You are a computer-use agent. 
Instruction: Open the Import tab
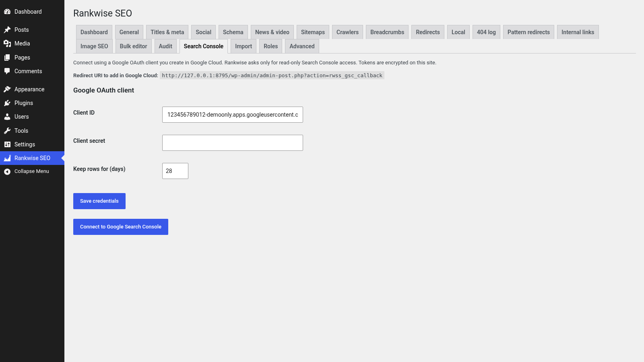click(x=244, y=46)
